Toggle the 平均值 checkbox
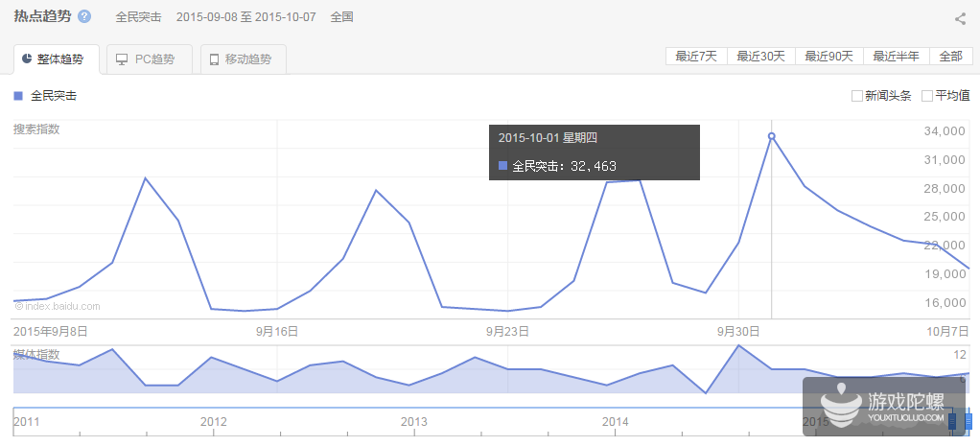This screenshot has width=980, height=446. 927,96
